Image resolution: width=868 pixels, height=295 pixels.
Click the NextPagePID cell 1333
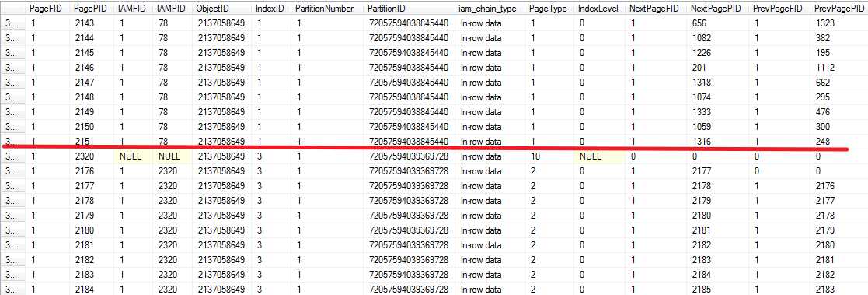[717, 111]
